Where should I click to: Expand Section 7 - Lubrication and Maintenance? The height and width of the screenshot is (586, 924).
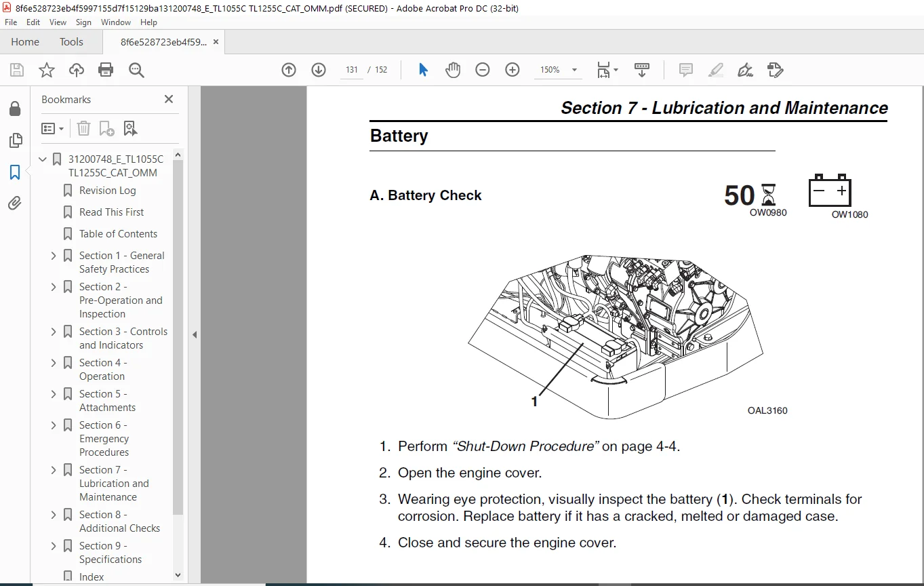tap(54, 470)
